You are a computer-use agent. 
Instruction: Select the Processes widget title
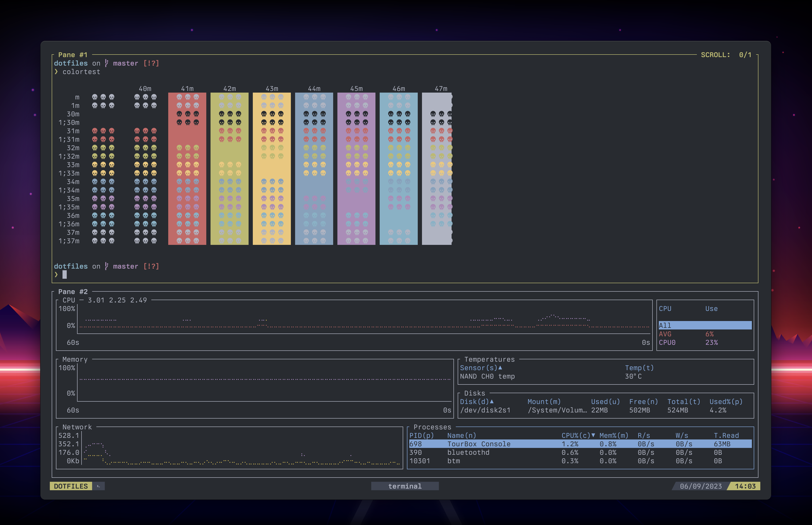pyautogui.click(x=432, y=427)
